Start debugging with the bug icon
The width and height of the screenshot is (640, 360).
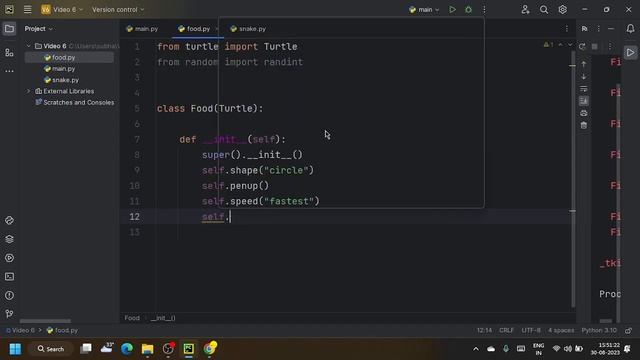pyautogui.click(x=468, y=9)
